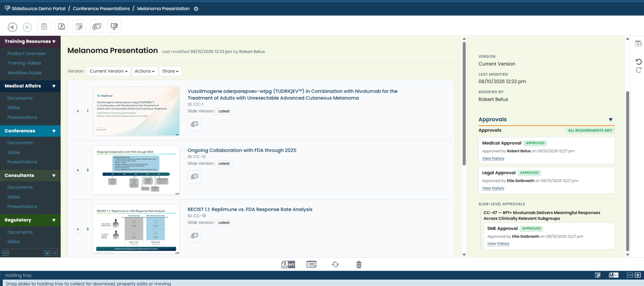644x286 pixels.
Task: Click the slide stack icon under slide CC-13
Action: coord(194,177)
